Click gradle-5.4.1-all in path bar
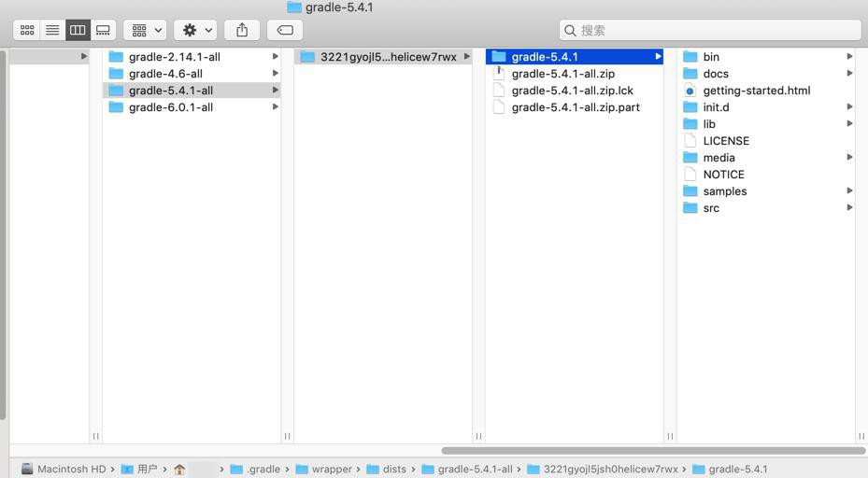The image size is (868, 478). [x=467, y=470]
